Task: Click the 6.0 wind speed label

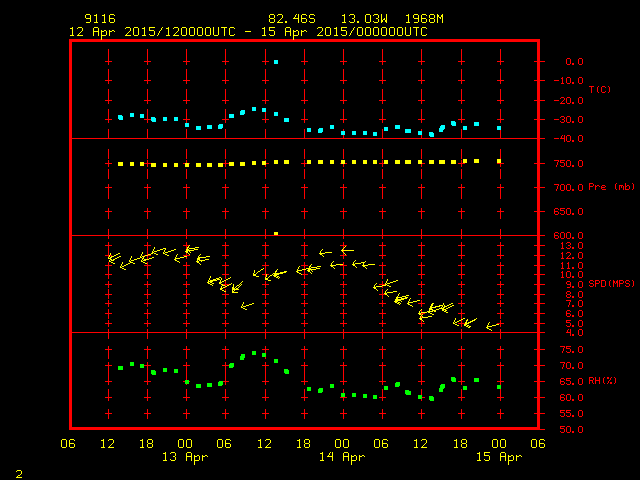Action: click(574, 314)
